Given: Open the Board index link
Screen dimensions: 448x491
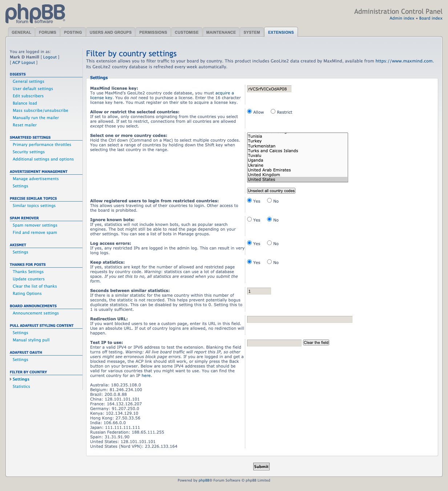Looking at the screenshot, I should (431, 18).
